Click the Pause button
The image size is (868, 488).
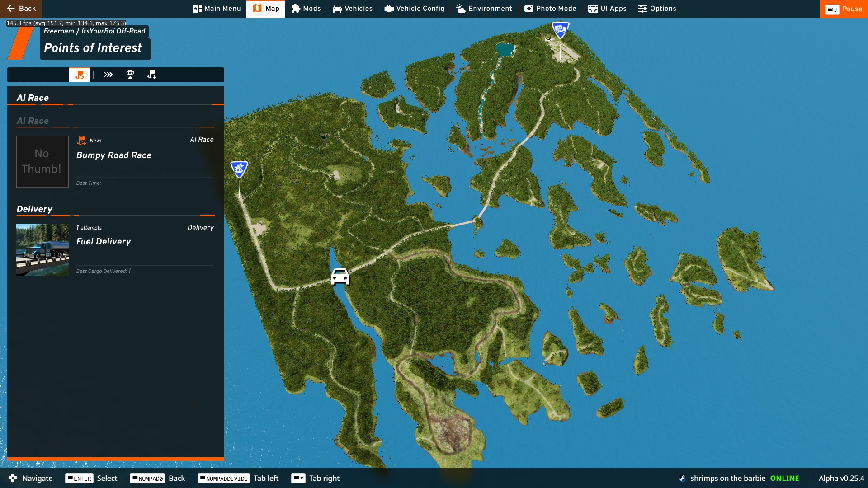pos(844,9)
